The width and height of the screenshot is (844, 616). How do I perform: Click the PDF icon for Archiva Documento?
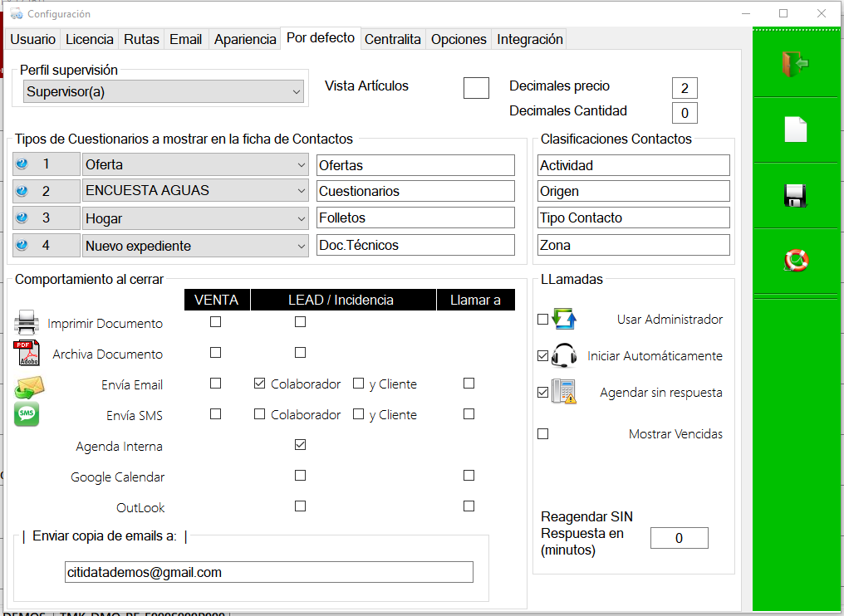(x=27, y=353)
